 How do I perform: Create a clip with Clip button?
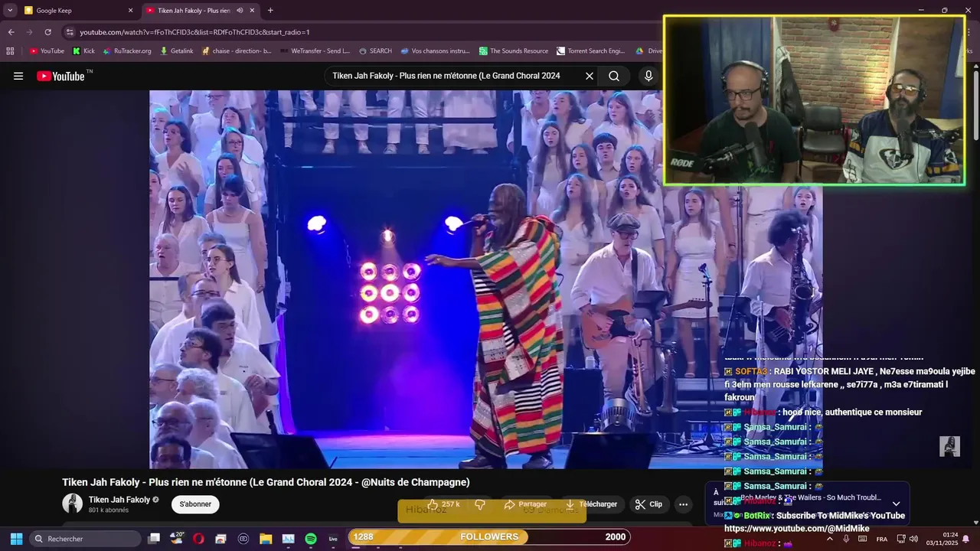[648, 504]
